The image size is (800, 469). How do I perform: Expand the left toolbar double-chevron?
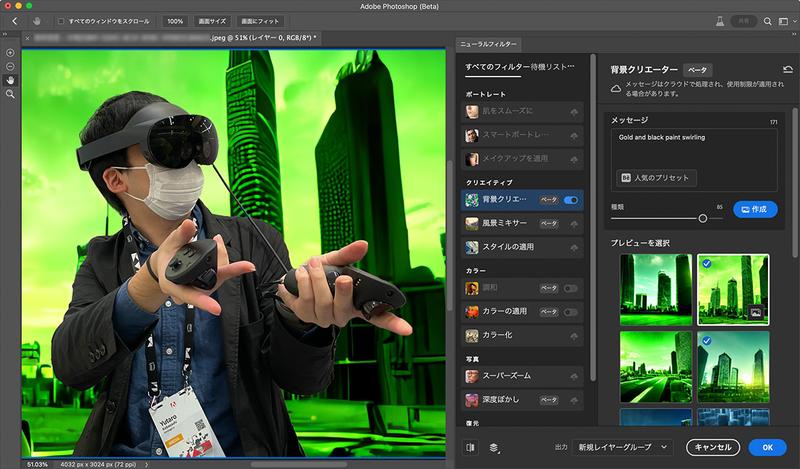coord(5,34)
